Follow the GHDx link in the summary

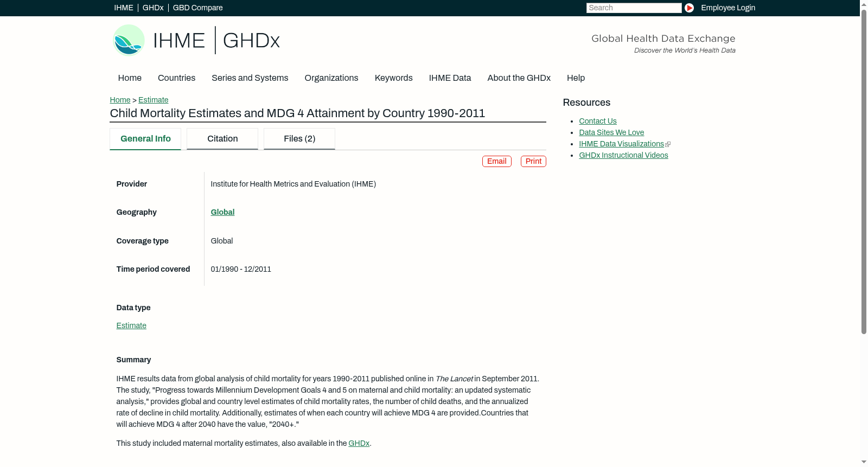pos(359,443)
